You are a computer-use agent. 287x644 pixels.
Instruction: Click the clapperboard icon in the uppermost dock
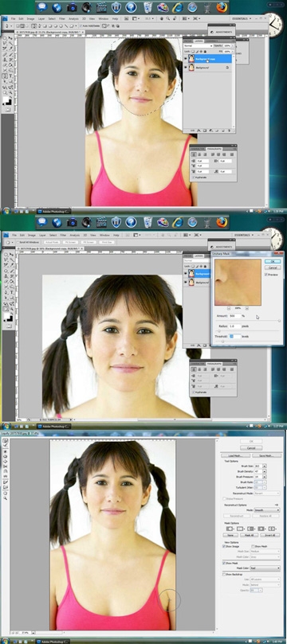pos(101,7)
